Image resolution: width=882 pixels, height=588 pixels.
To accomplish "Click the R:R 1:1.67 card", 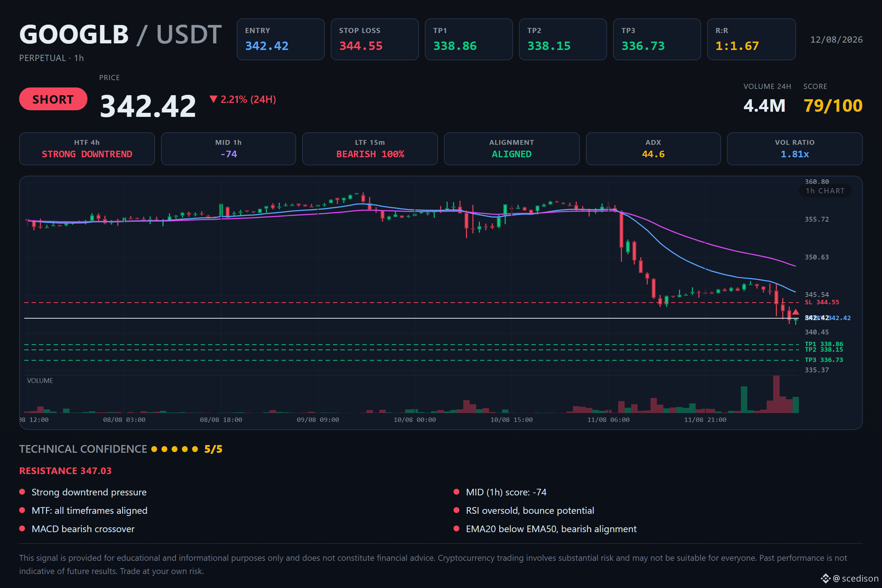I will pos(752,39).
